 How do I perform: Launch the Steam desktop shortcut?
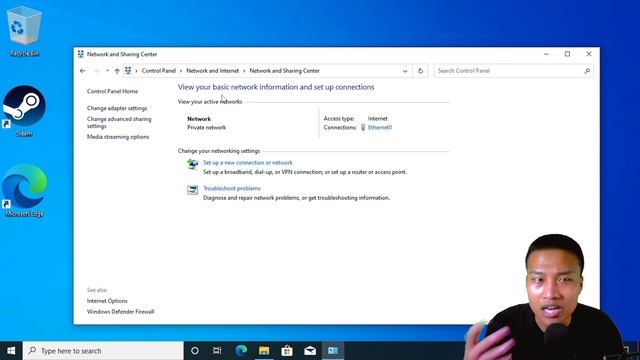pos(24,111)
